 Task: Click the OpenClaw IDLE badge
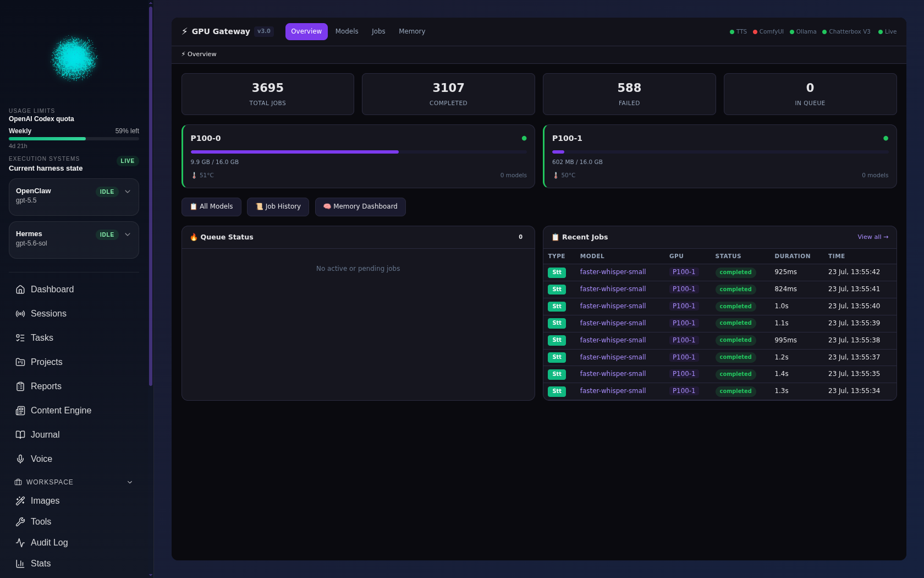pos(107,192)
